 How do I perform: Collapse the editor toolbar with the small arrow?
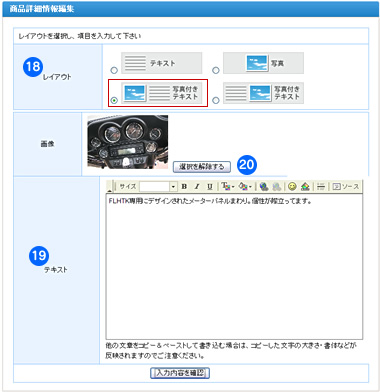[x=109, y=190]
